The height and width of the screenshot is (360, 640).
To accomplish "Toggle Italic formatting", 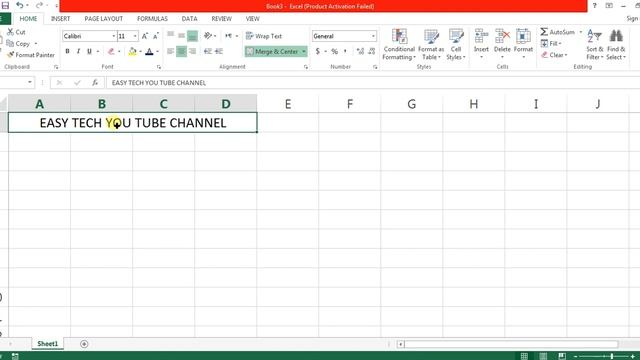I will point(78,51).
